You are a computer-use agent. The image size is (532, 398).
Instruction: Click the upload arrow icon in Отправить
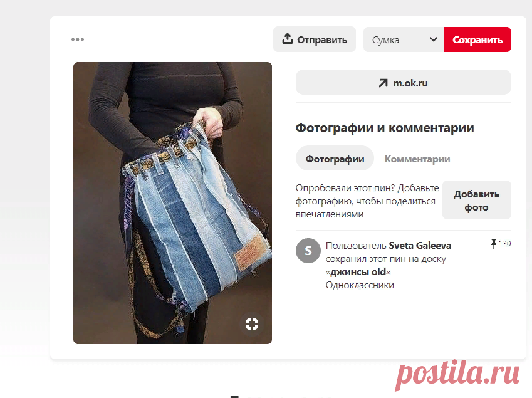pos(288,39)
